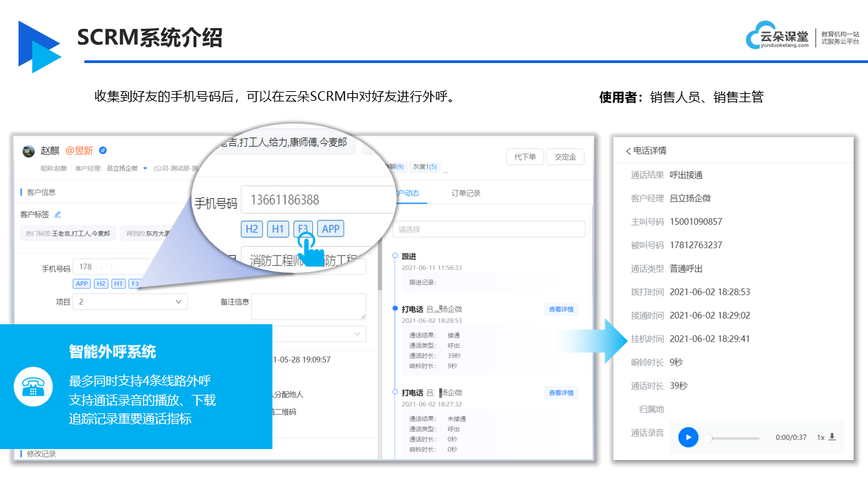868x484 pixels.
Task: Click the 通话类型 value 普通呼出
Action: 686,268
